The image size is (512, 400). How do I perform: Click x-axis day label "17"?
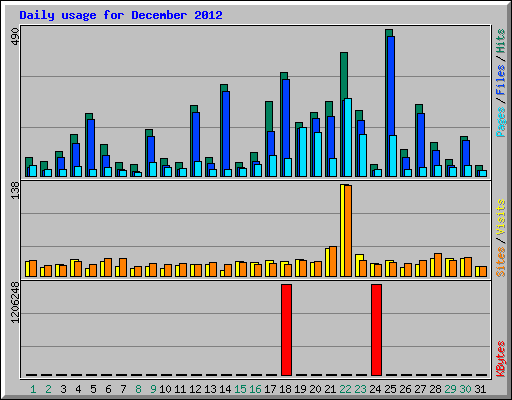[x=270, y=389]
